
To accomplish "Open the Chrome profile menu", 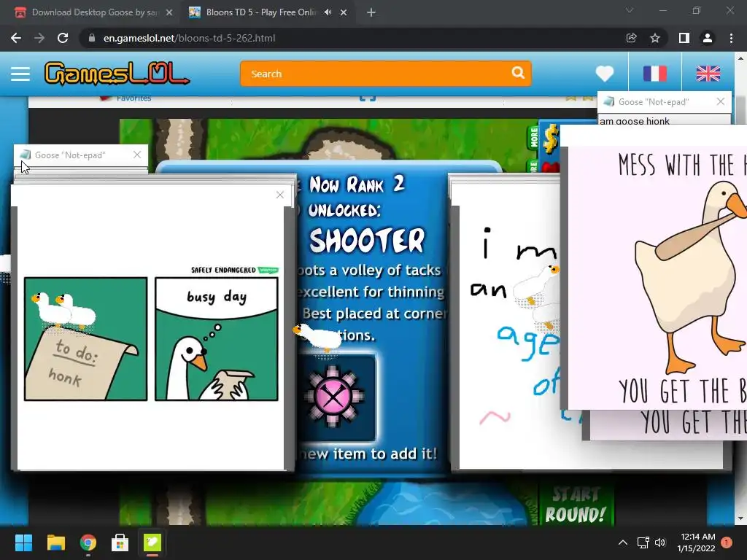I will click(x=708, y=38).
